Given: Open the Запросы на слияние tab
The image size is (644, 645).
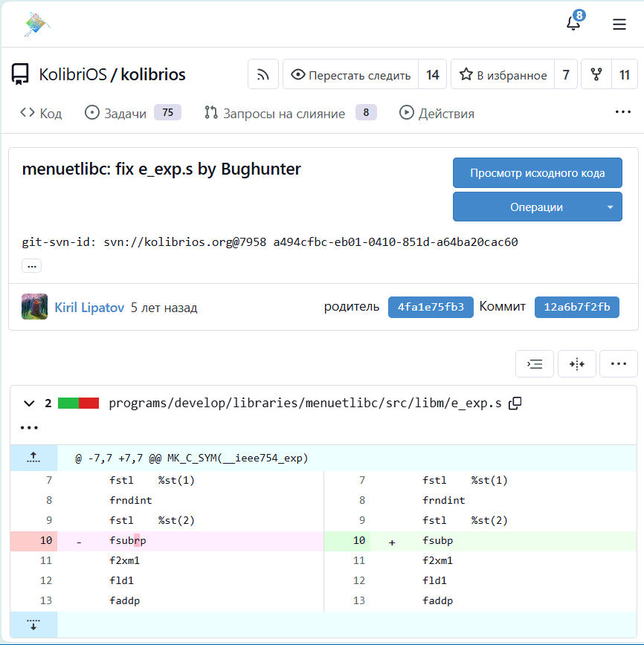Looking at the screenshot, I should point(290,113).
